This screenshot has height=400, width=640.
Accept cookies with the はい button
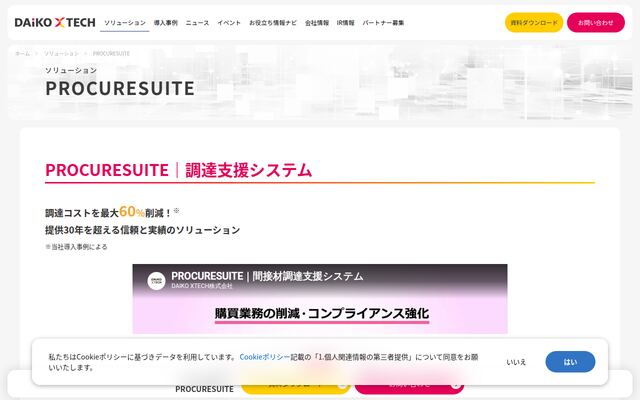click(x=570, y=362)
